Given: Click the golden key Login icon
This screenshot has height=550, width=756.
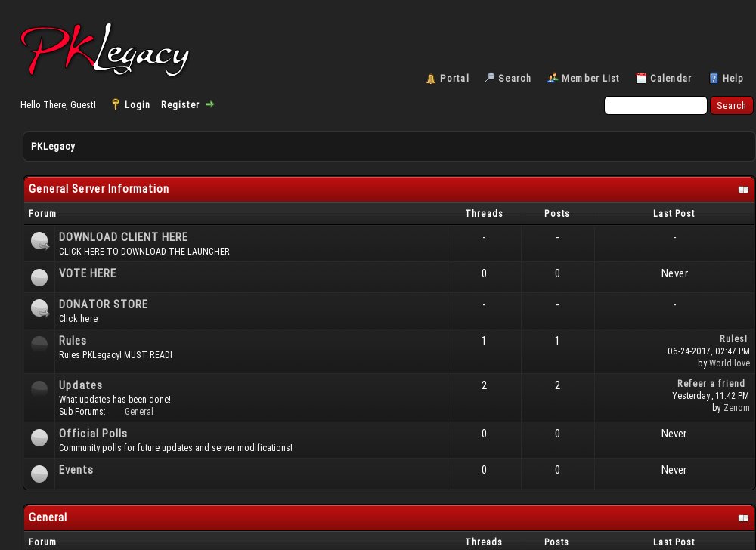Looking at the screenshot, I should (115, 104).
